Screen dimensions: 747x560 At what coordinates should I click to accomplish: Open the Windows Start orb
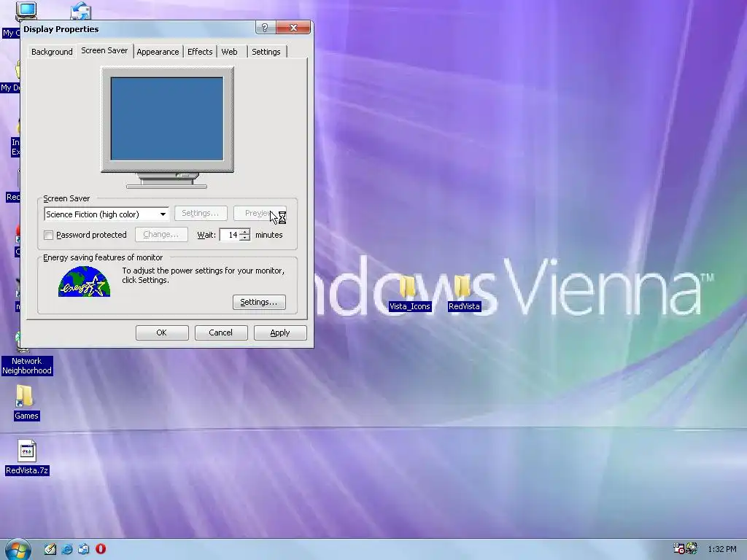pos(18,550)
